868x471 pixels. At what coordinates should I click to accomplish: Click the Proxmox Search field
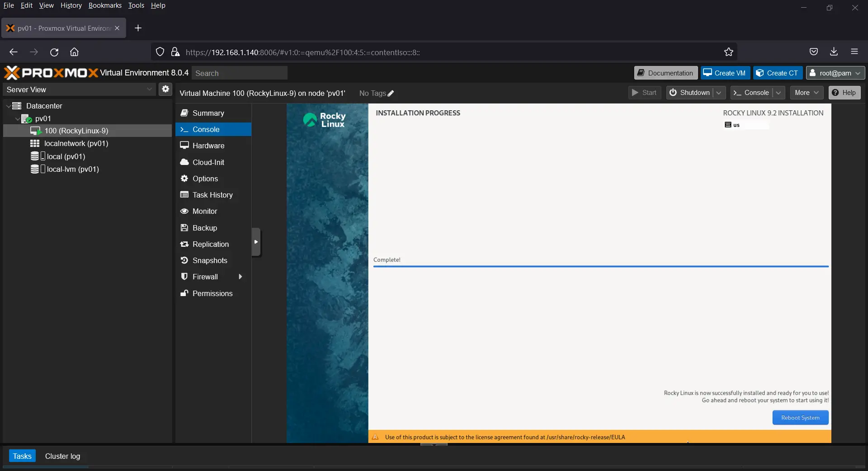pos(240,73)
